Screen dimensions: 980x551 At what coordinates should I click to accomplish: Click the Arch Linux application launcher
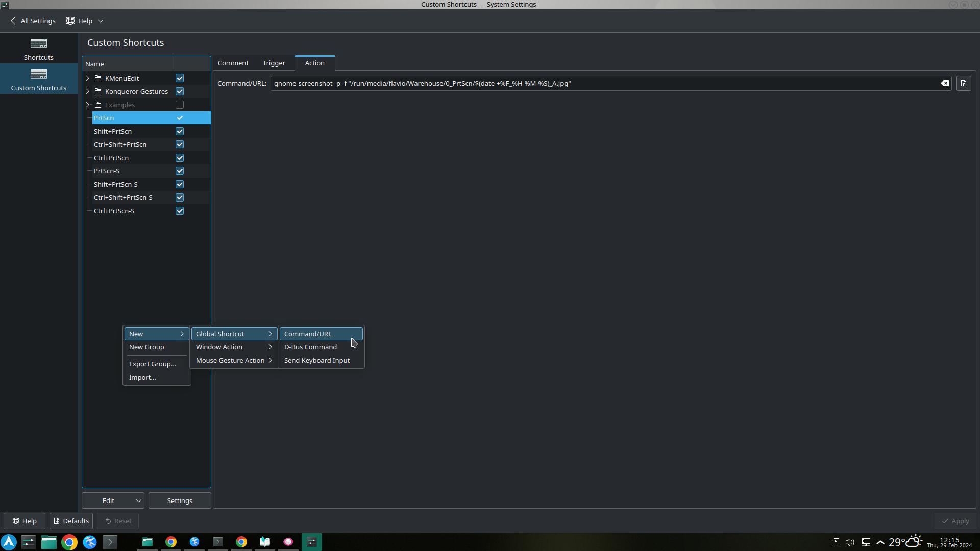(9, 542)
